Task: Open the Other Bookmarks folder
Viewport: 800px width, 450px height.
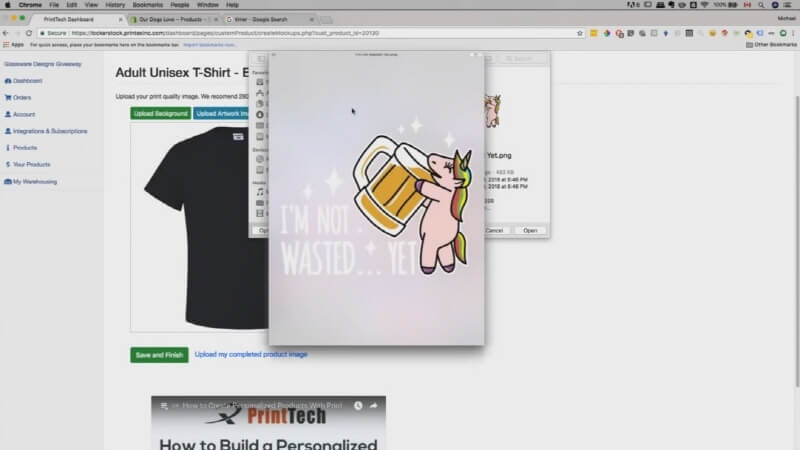Action: coord(771,45)
